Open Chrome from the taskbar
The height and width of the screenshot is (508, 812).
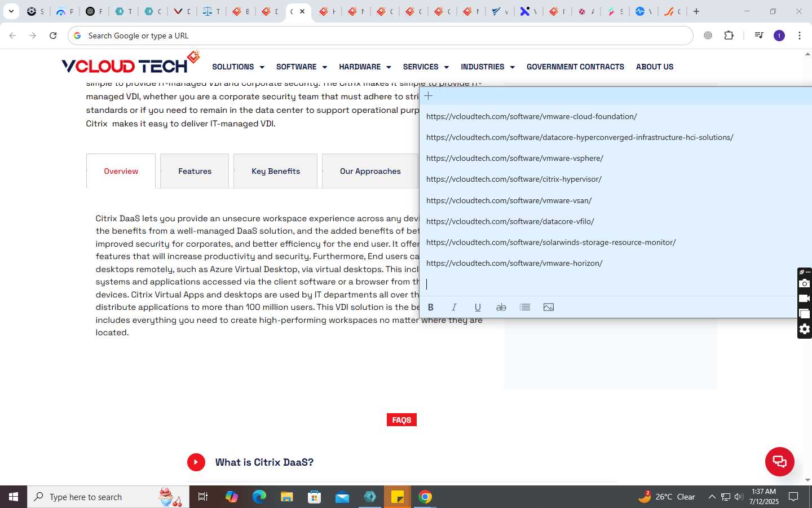pos(425,497)
